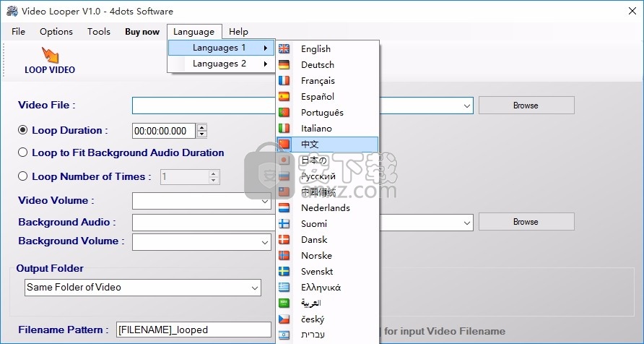Click the Finnish flag icon beside Suomi

[x=284, y=224]
